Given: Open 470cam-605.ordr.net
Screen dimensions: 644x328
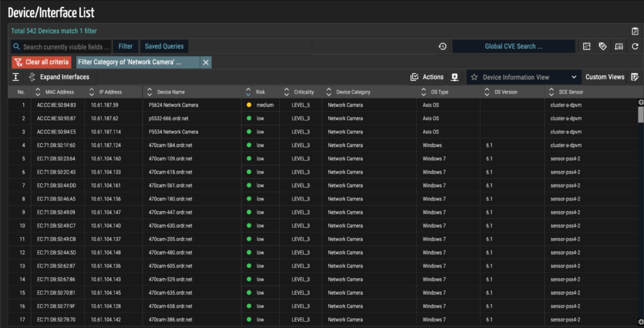Looking at the screenshot, I should click(x=170, y=266).
